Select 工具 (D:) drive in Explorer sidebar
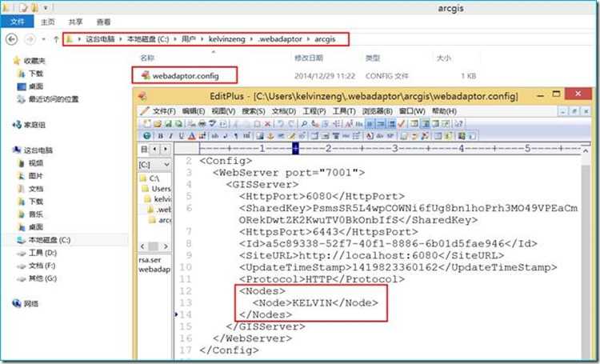The width and height of the screenshot is (600, 364). click(42, 253)
